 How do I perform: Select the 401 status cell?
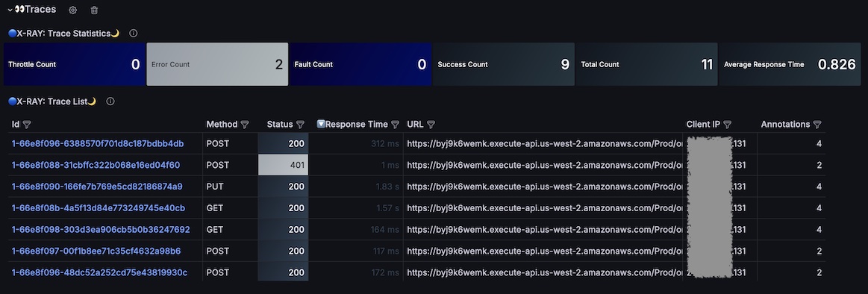pyautogui.click(x=283, y=165)
